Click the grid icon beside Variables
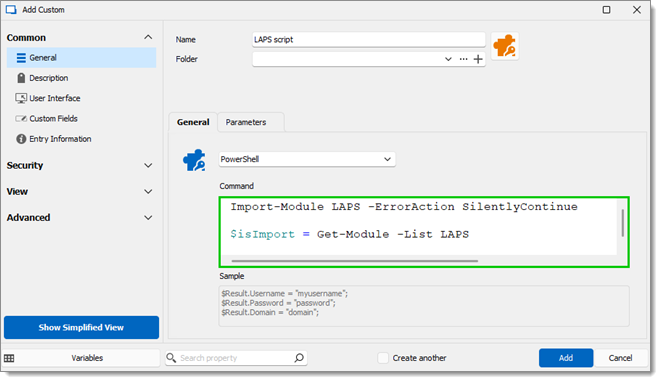Image resolution: width=661 pixels, height=382 pixels. pyautogui.click(x=9, y=358)
